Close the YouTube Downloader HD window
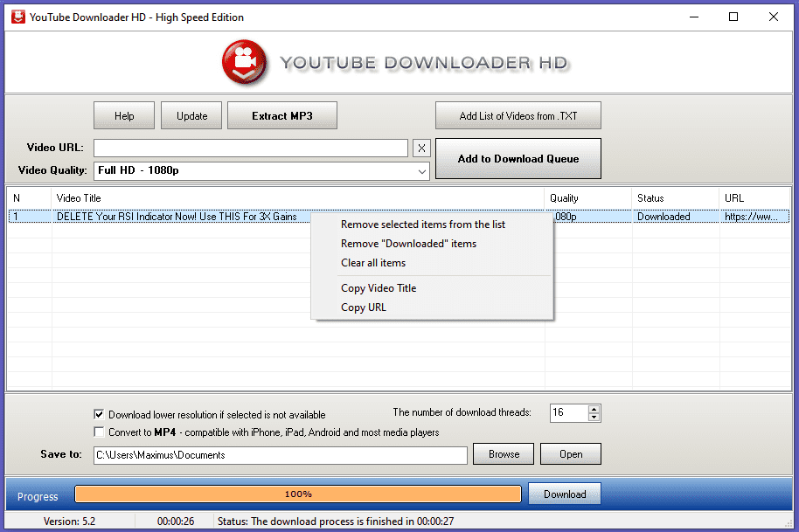799x532 pixels. click(773, 17)
